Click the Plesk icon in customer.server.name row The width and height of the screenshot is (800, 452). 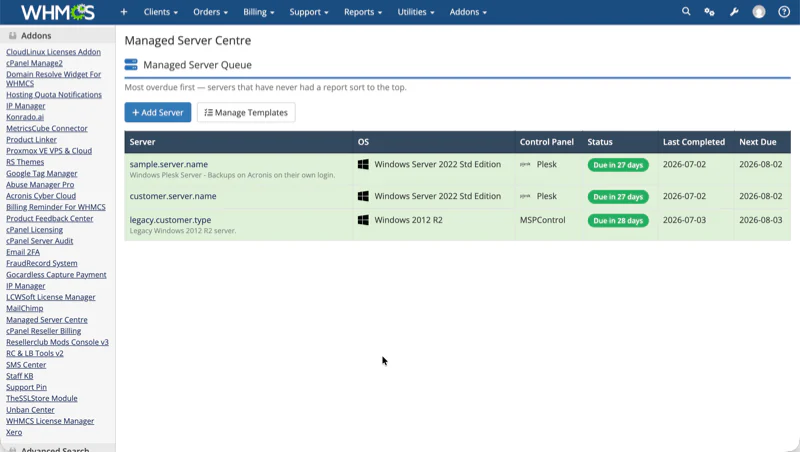[525, 196]
